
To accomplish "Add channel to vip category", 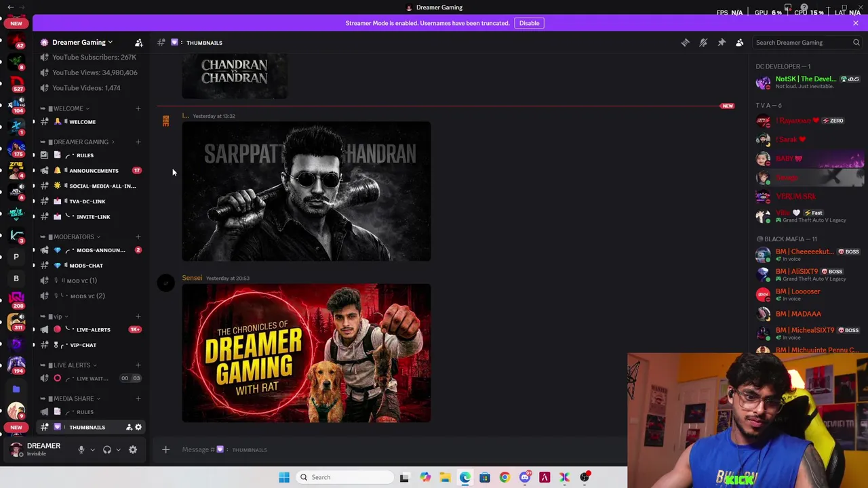I will click(138, 317).
